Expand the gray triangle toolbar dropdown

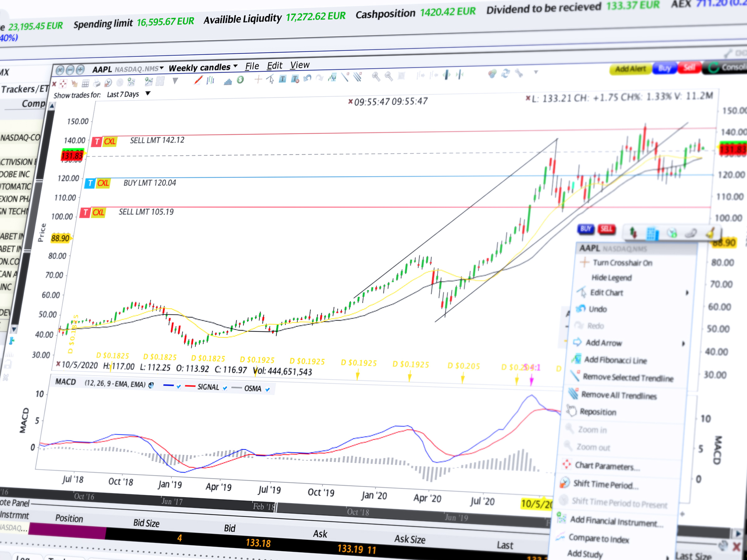175,81
